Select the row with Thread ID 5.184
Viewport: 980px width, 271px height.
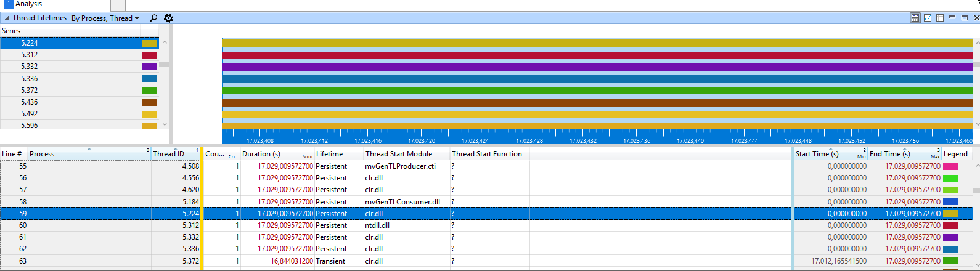(487, 201)
